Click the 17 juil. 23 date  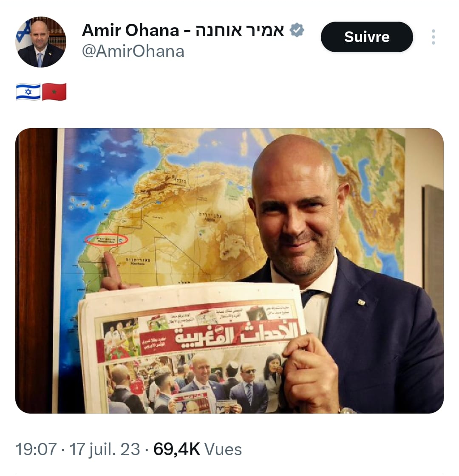[x=105, y=449]
